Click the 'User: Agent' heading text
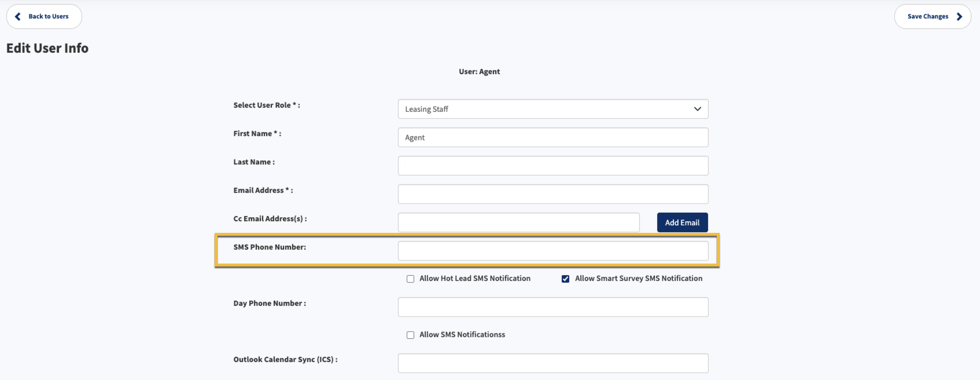Image resolution: width=980 pixels, height=380 pixels. click(479, 72)
